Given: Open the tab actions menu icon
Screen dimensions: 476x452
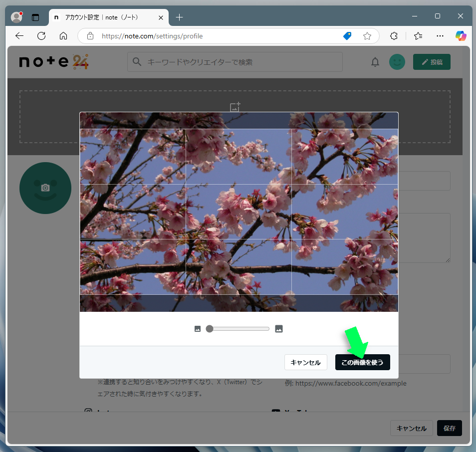Looking at the screenshot, I should click(x=35, y=17).
